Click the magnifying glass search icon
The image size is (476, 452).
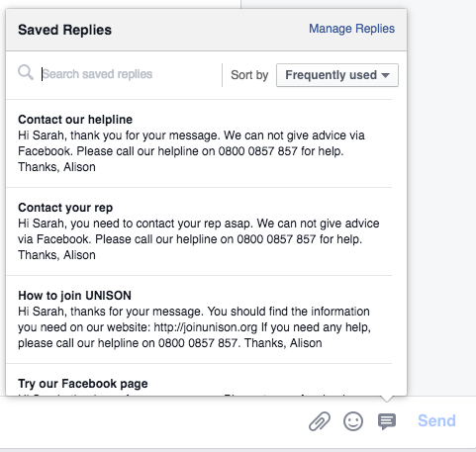26,72
